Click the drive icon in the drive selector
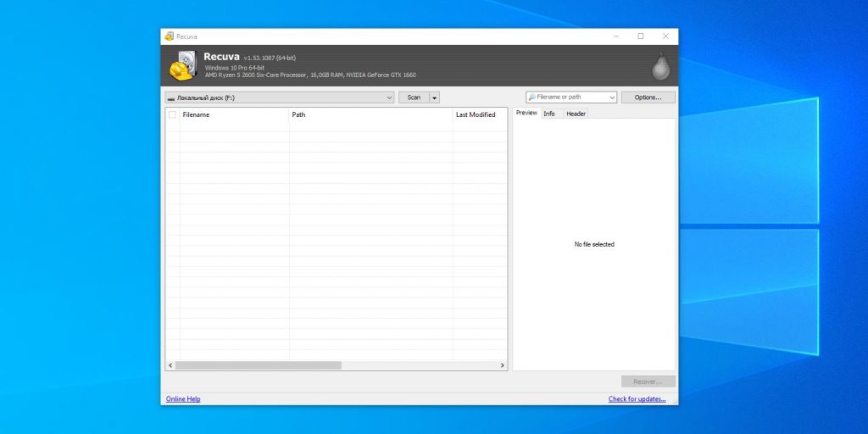Screen dimensions: 868x434 pos(170,97)
